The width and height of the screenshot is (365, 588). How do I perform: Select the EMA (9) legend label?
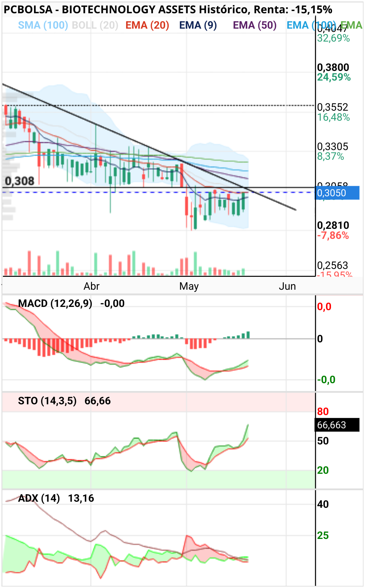198,25
